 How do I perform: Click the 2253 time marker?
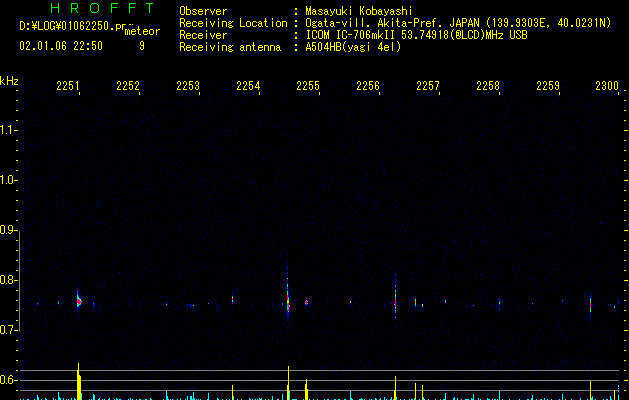pyautogui.click(x=188, y=86)
